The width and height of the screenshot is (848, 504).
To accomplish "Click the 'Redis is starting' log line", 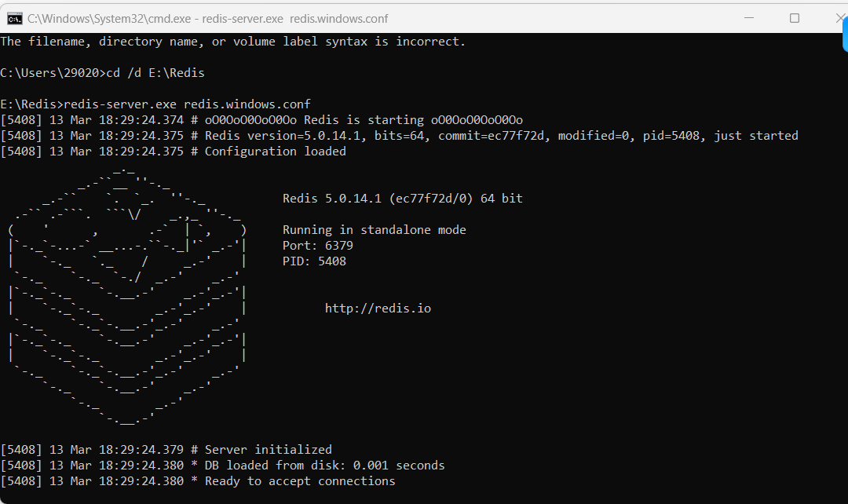I will coord(261,120).
